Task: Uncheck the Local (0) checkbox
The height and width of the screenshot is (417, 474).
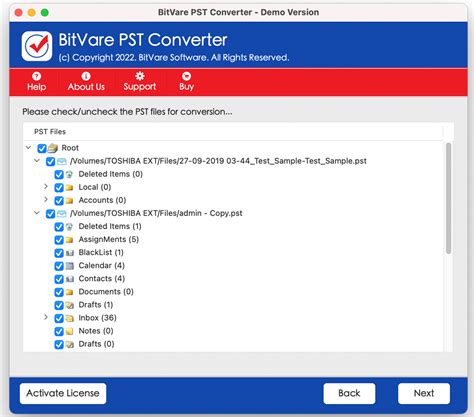Action: [x=59, y=188]
